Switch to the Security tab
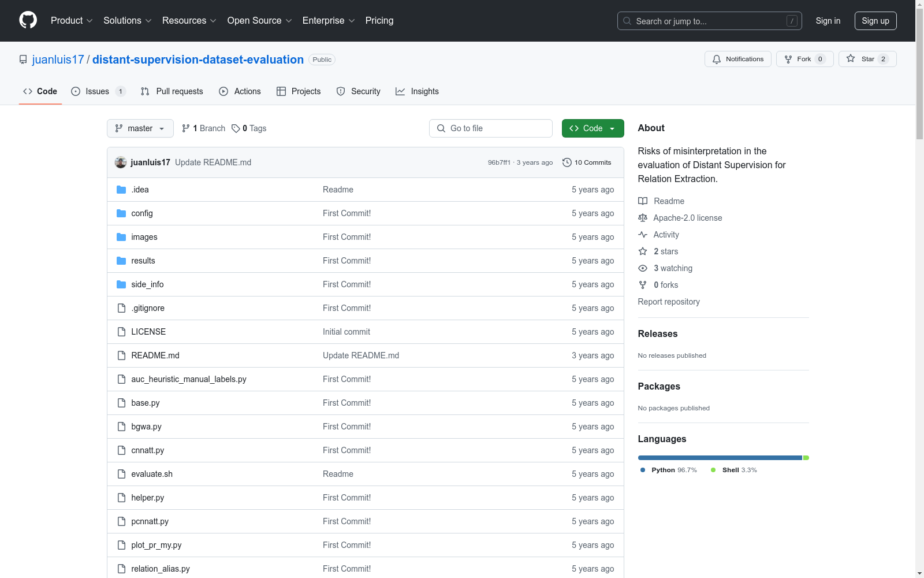 click(x=359, y=91)
